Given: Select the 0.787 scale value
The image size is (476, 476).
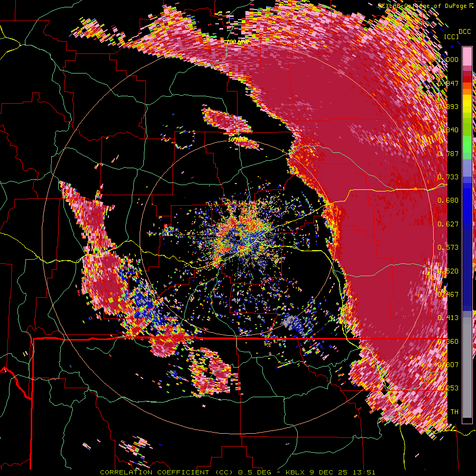Looking at the screenshot, I should [x=448, y=153].
